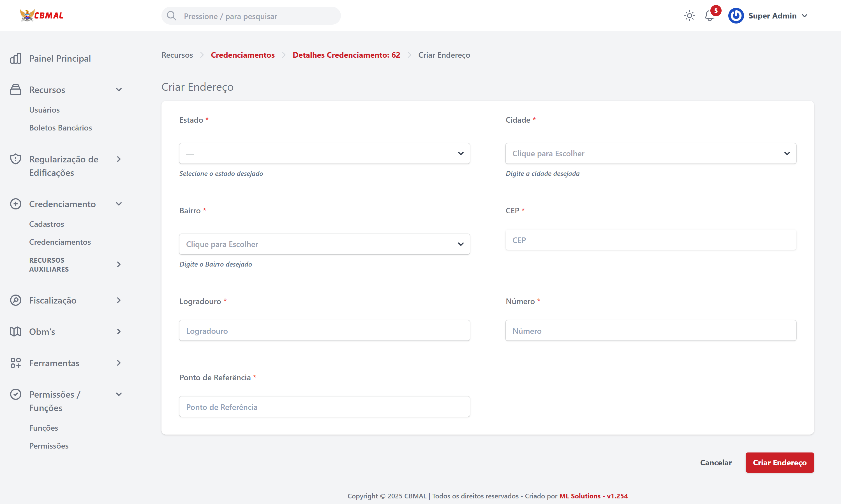The width and height of the screenshot is (841, 504).
Task: Click the Ferramentas grid icon
Action: click(16, 363)
